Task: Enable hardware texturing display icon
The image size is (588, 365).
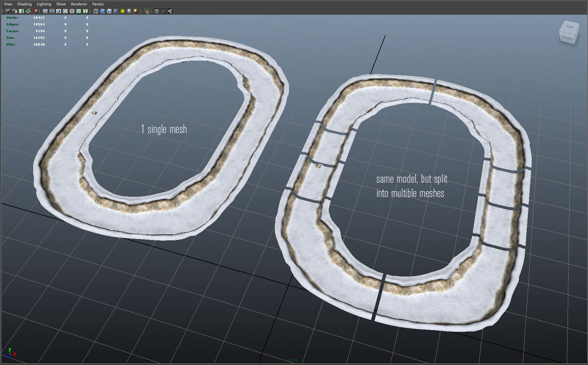Action: 115,11
